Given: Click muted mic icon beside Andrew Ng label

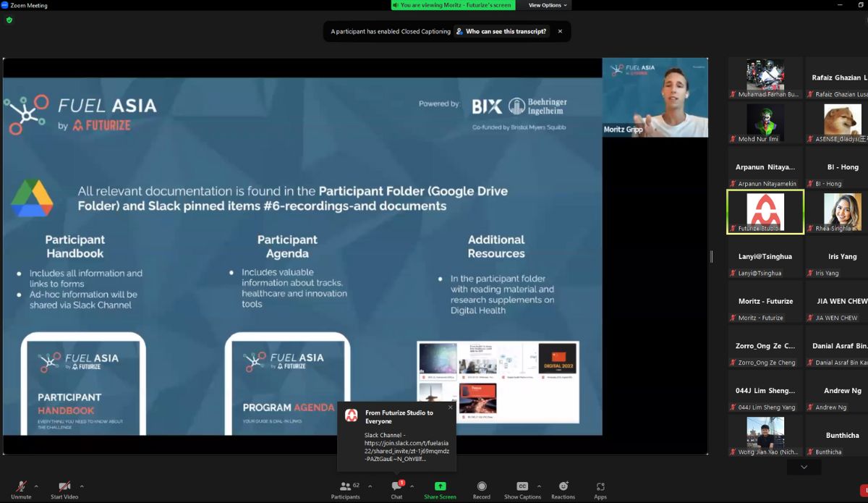Looking at the screenshot, I should (811, 407).
